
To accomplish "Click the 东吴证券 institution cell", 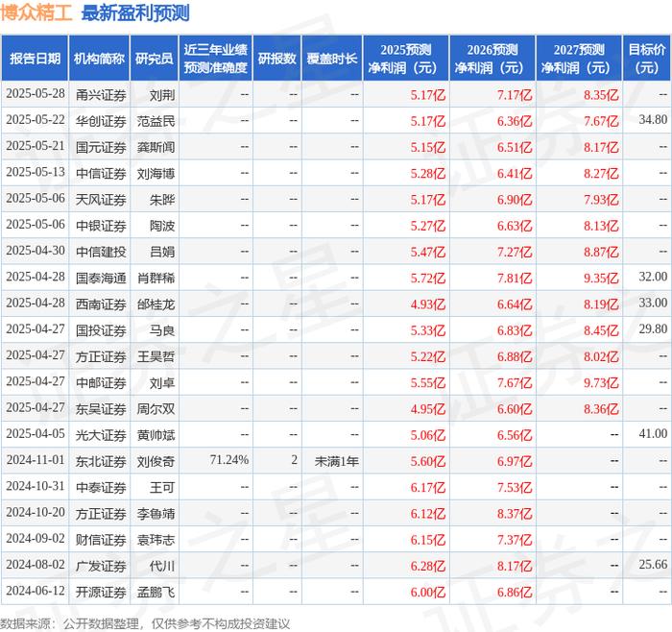I will click(x=101, y=408).
